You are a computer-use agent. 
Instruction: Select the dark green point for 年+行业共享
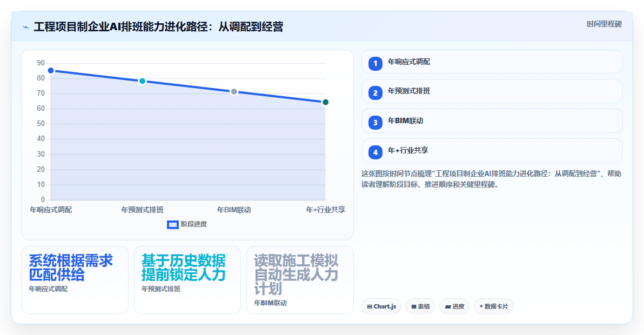tap(325, 102)
